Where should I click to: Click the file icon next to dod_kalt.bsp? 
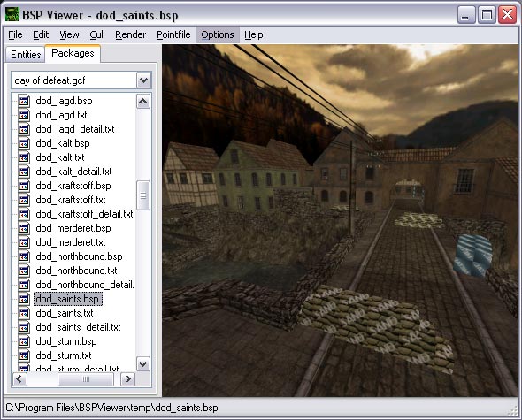click(x=24, y=143)
